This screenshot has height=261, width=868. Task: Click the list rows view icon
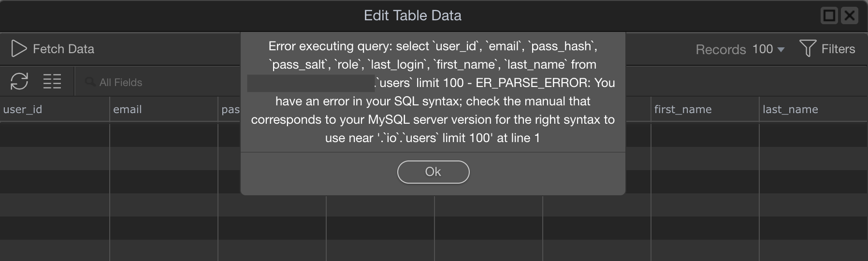52,81
